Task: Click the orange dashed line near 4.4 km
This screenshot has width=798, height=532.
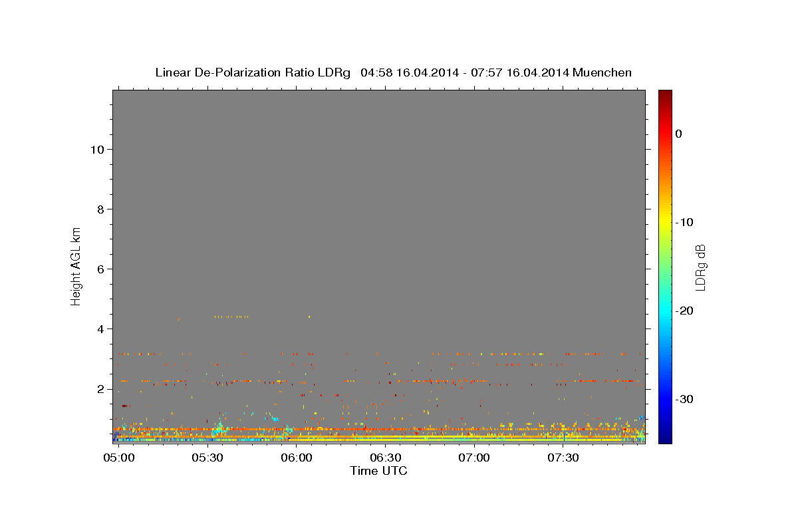Action: [231, 317]
